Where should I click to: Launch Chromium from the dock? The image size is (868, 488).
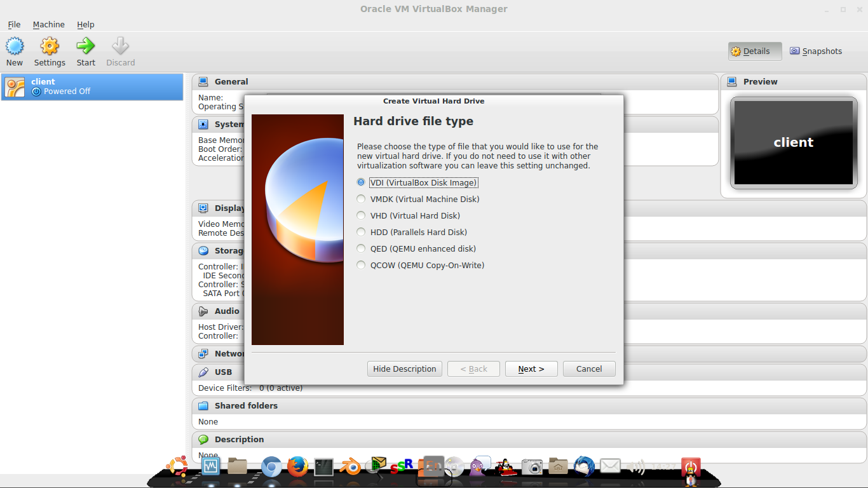[271, 467]
